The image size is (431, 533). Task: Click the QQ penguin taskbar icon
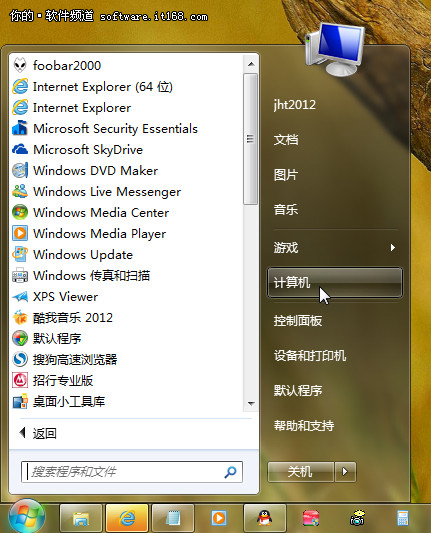click(x=264, y=519)
